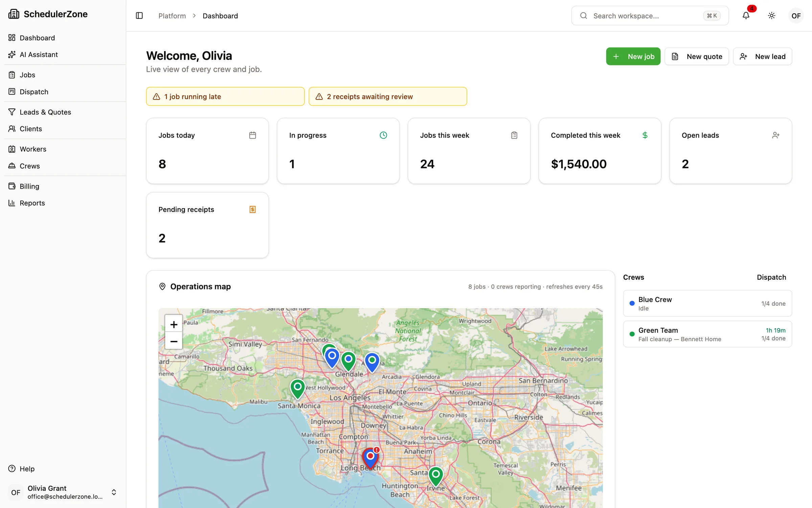Click the calendar icon on Jobs today
Viewport: 812px width, 508px height.
pos(252,135)
